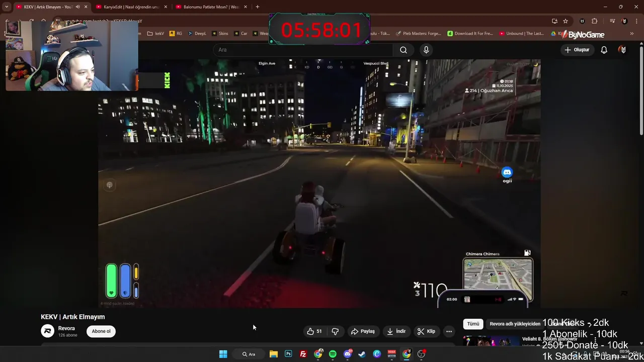Open the Chrome extensions puzzle icon

pyautogui.click(x=595, y=21)
